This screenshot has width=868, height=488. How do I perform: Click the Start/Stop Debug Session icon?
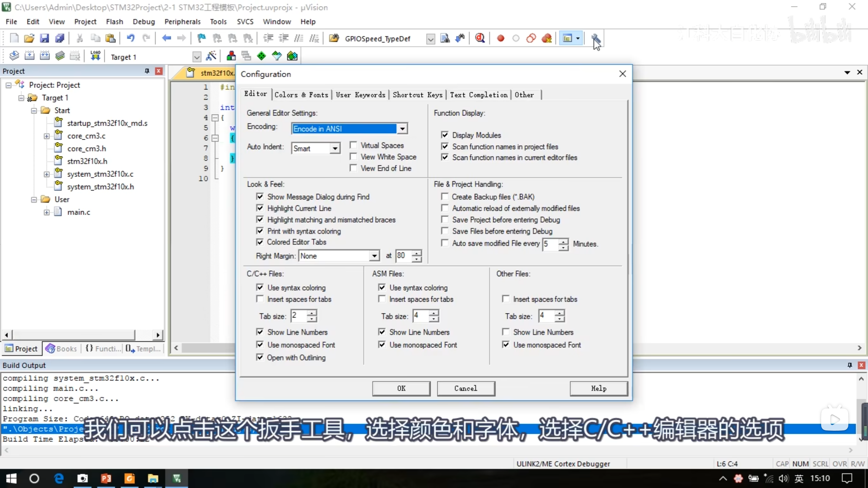[480, 38]
